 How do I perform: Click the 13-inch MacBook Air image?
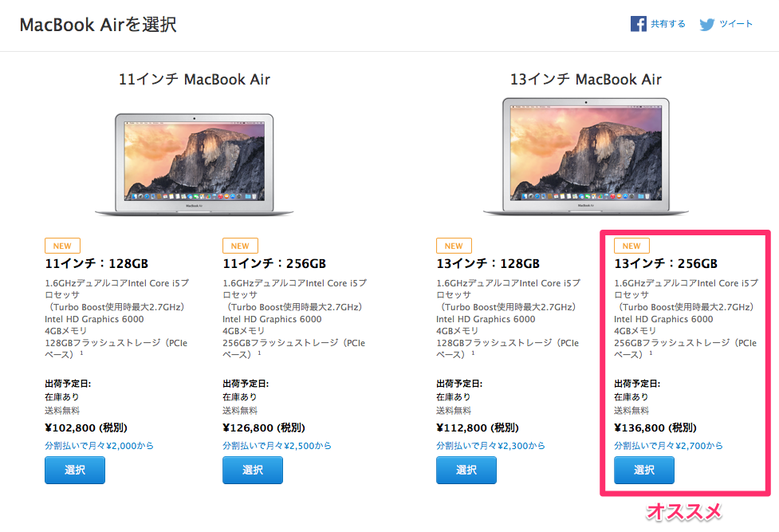(586, 156)
